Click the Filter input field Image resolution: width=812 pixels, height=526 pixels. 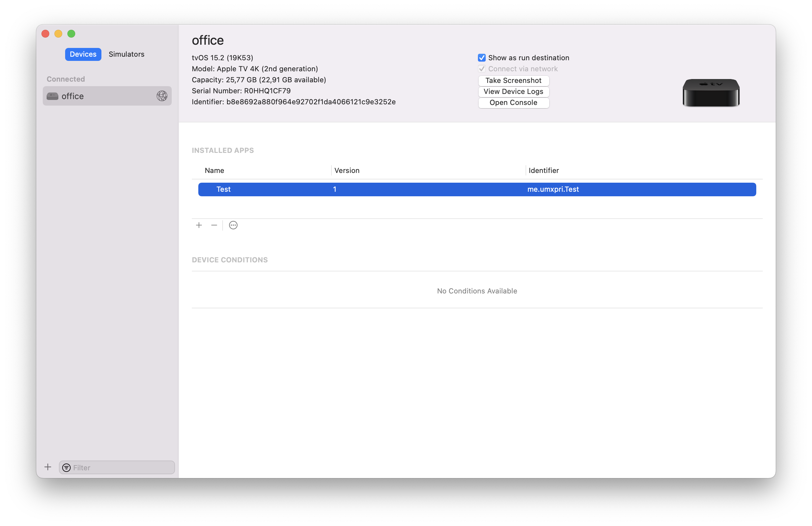pos(117,467)
